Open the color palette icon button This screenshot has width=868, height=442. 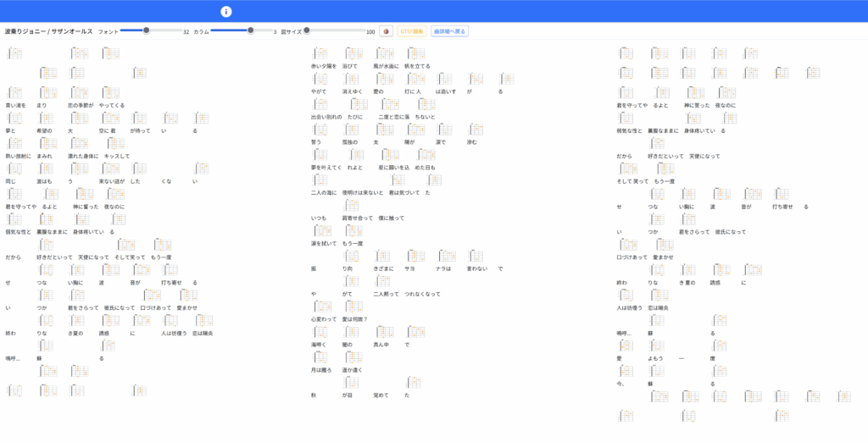point(386,31)
